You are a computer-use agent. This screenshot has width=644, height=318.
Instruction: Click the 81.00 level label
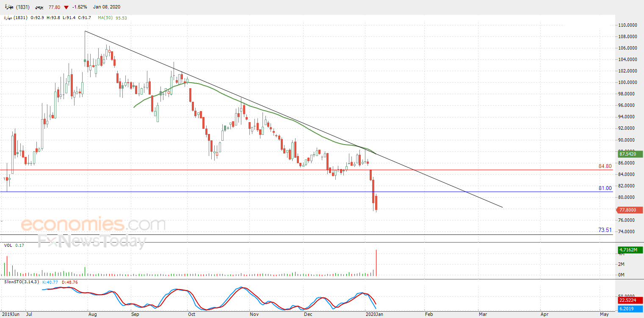(605, 188)
